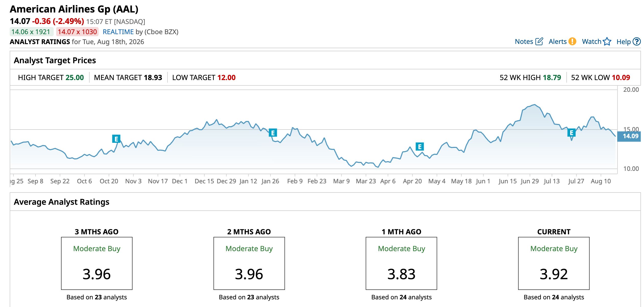Open the Notes edit pencil icon
The height and width of the screenshot is (307, 644).
539,41
